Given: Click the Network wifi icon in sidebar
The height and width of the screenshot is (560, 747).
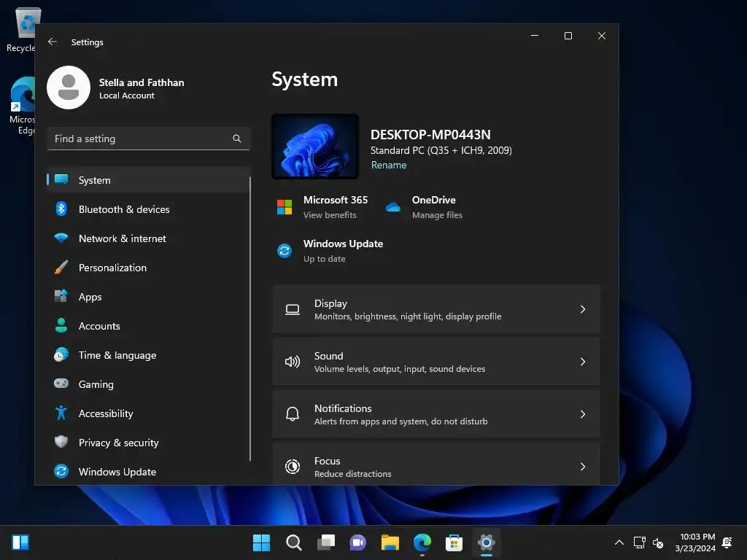Looking at the screenshot, I should pyautogui.click(x=61, y=238).
